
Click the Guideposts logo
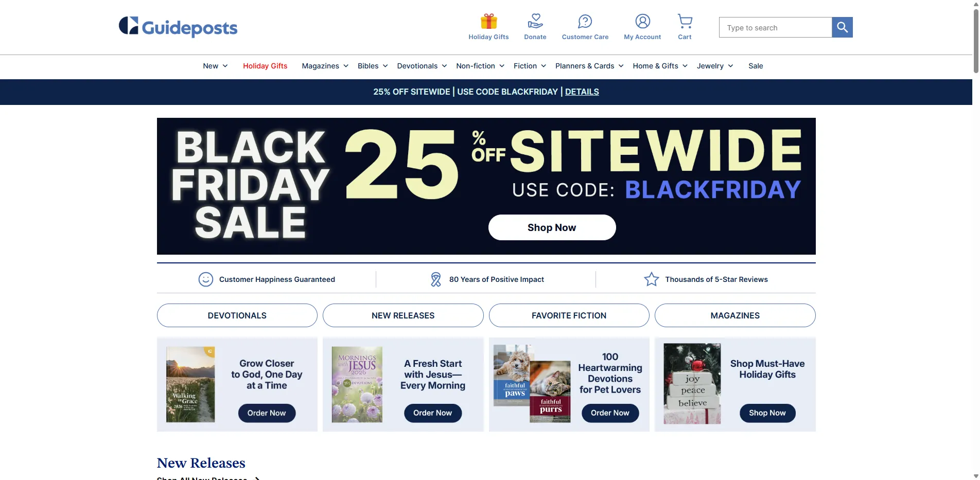pyautogui.click(x=178, y=27)
